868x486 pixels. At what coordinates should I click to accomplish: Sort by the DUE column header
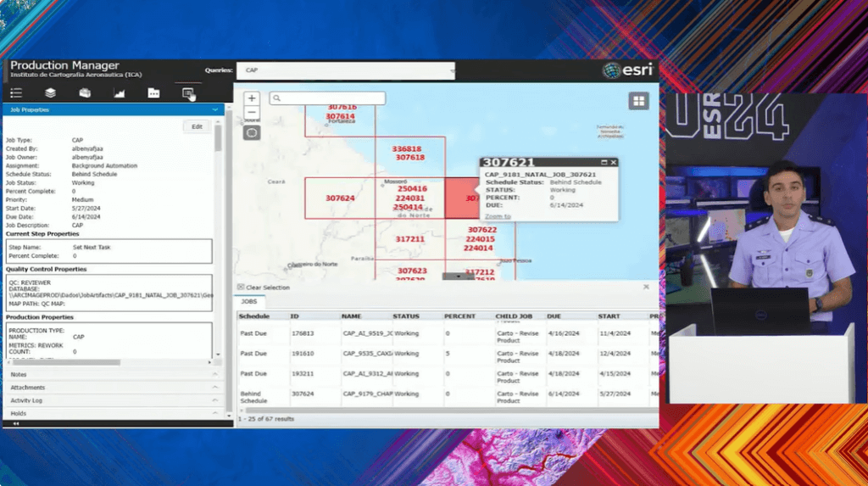(x=554, y=316)
